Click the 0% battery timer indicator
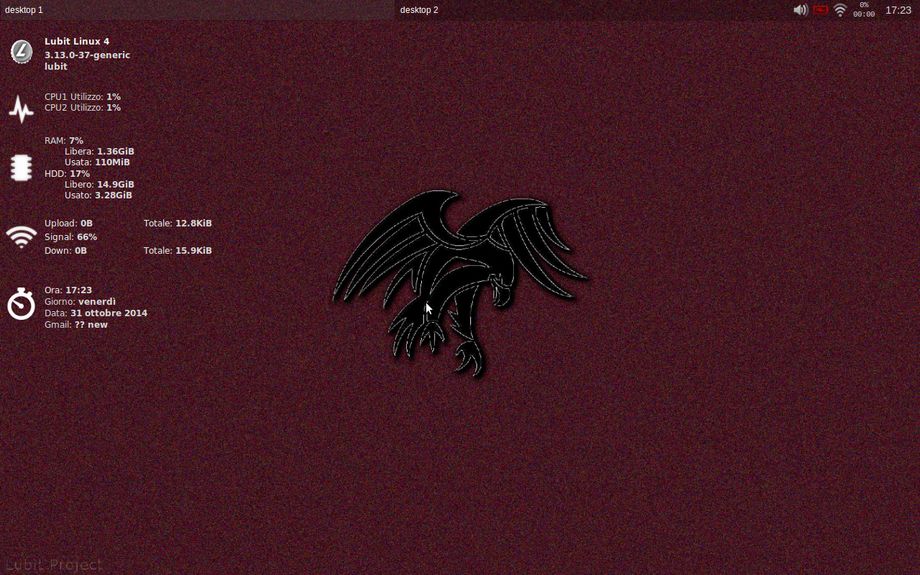Screen dimensions: 920x575 coord(864,10)
